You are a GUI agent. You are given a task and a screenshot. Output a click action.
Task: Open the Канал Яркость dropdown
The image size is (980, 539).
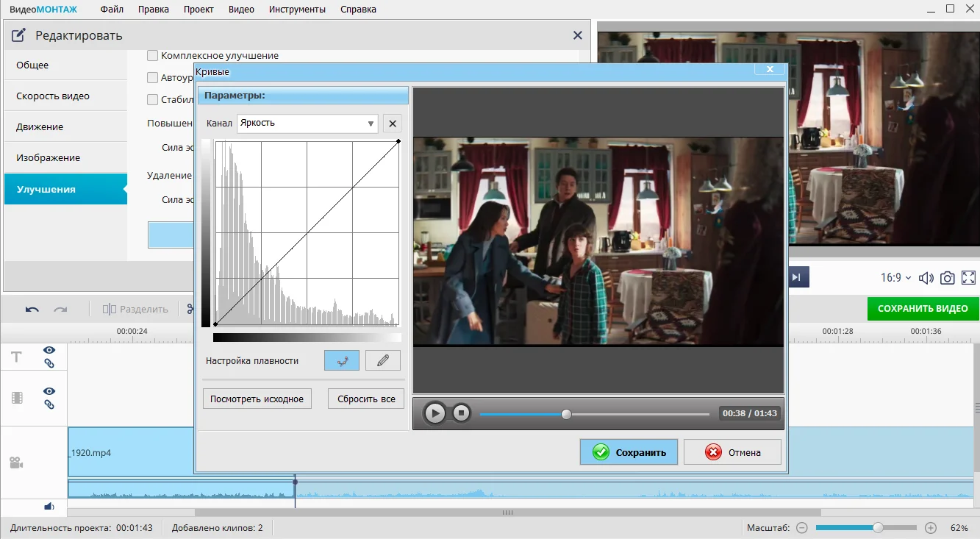click(x=307, y=124)
